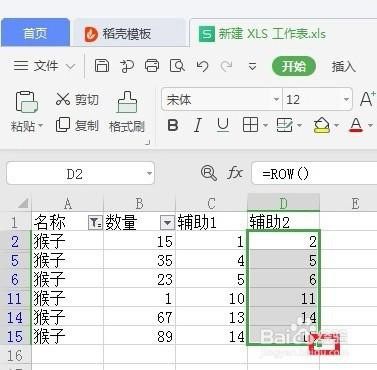
Task: Select column E header
Action: pos(355,203)
